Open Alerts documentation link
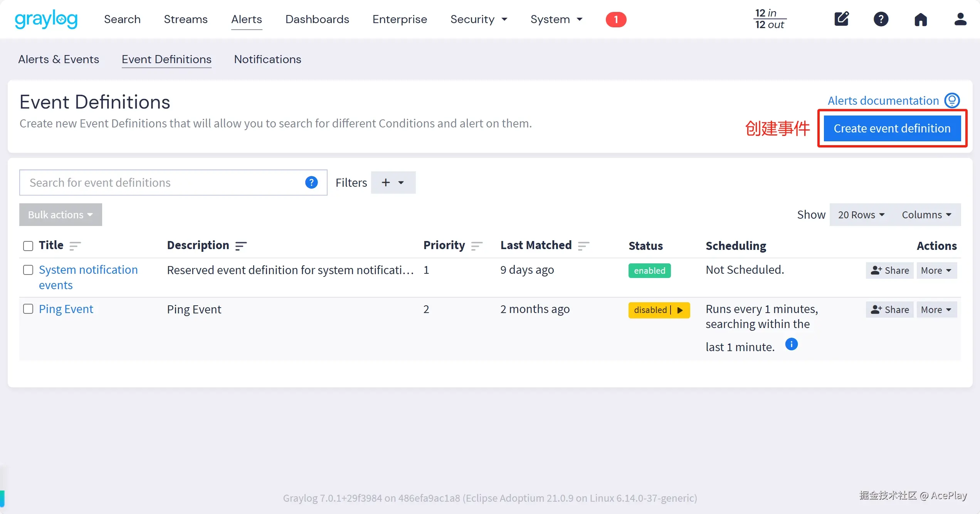980x514 pixels. (883, 101)
